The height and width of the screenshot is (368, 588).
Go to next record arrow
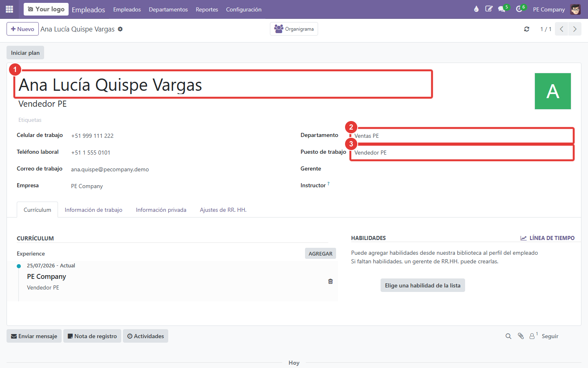click(575, 29)
